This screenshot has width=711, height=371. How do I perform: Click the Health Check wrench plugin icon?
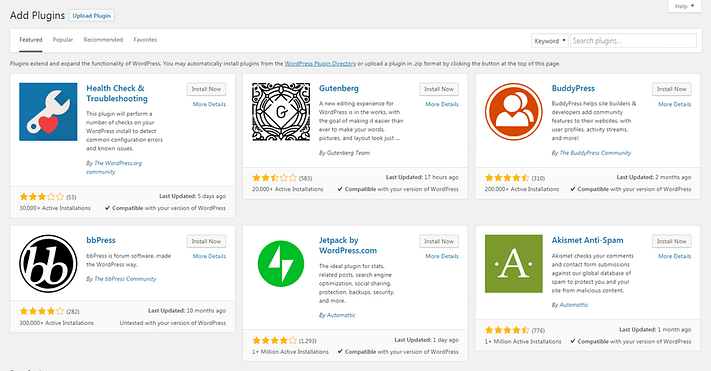coord(48,112)
